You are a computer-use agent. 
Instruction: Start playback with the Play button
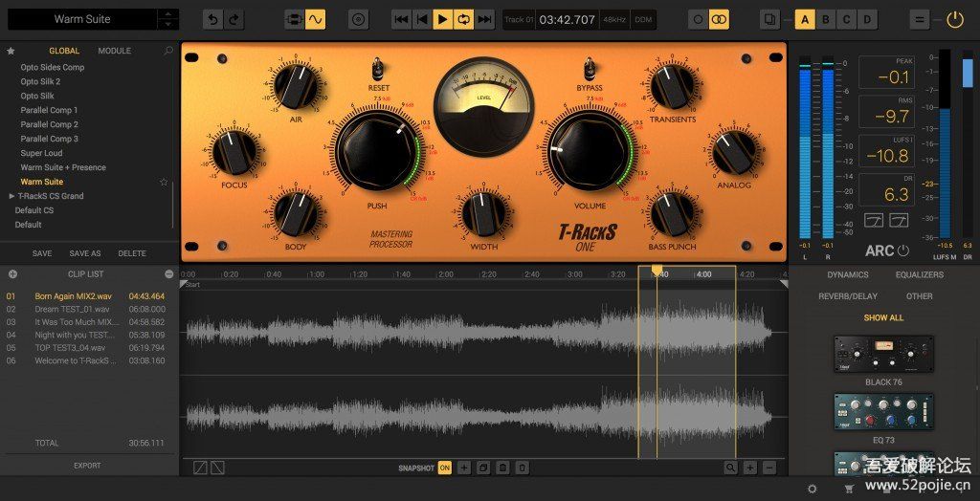[442, 20]
